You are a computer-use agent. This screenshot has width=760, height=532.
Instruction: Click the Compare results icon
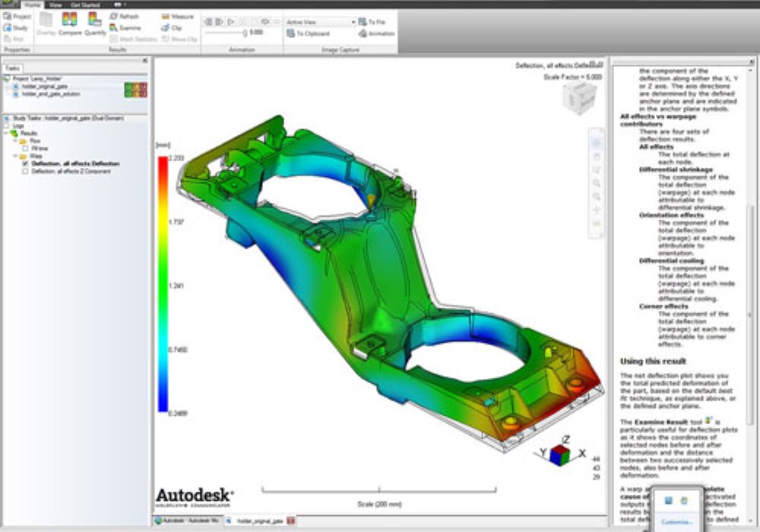coord(70,21)
